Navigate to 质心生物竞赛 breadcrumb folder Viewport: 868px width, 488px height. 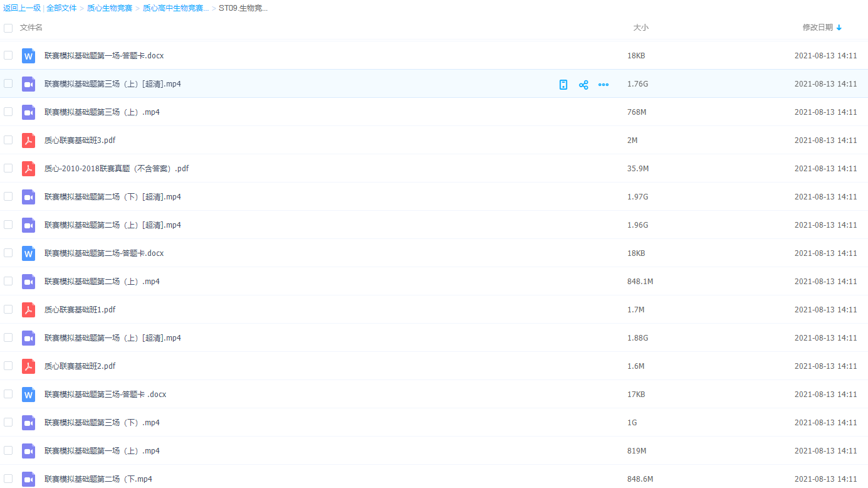(x=110, y=8)
